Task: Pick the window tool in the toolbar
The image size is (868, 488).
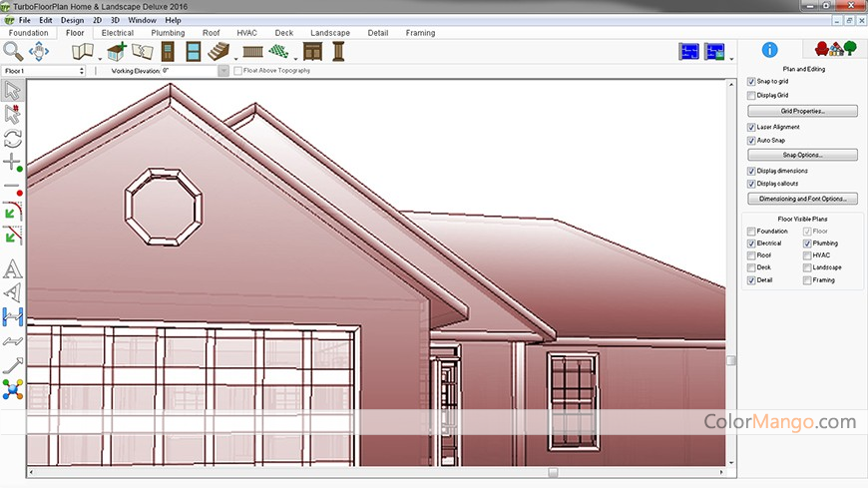Action: click(193, 51)
